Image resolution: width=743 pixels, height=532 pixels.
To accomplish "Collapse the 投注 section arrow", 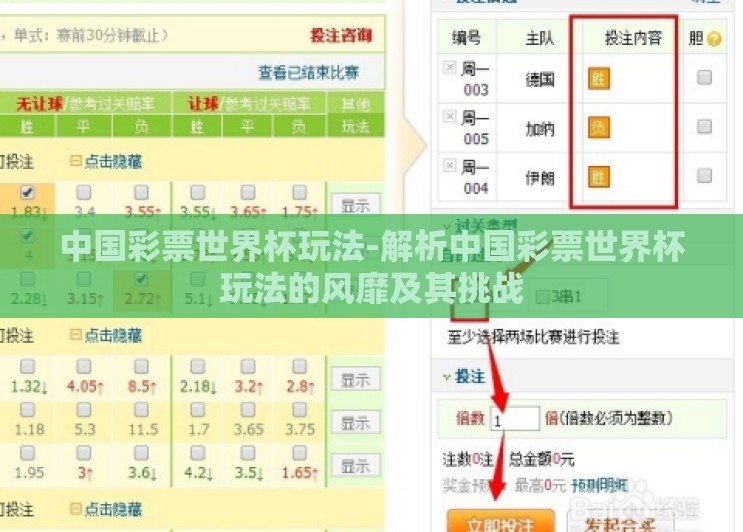I will coord(446,377).
